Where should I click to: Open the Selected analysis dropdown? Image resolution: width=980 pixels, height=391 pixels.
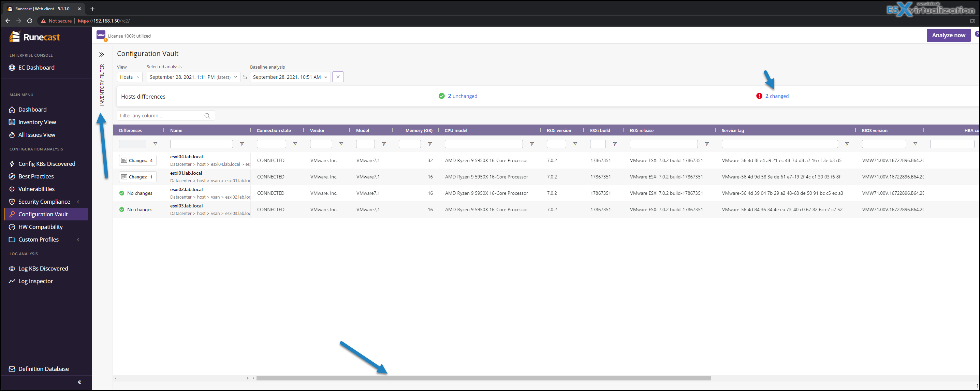193,77
